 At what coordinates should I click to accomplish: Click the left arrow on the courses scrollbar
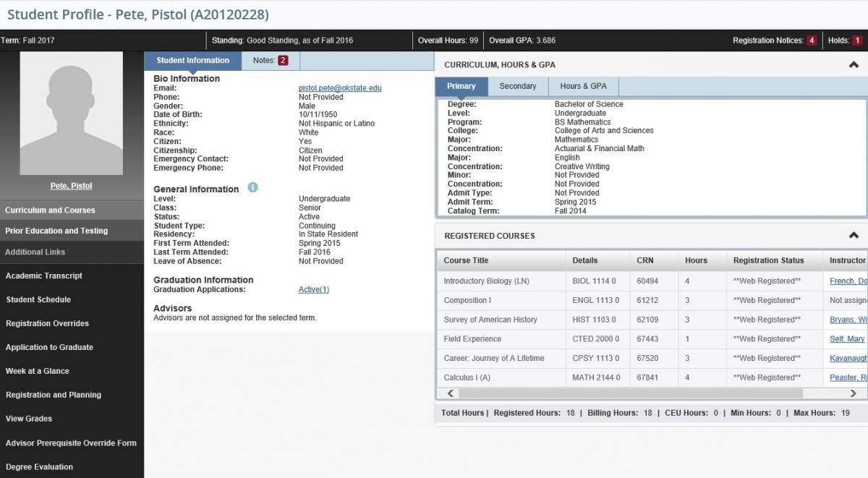450,393
